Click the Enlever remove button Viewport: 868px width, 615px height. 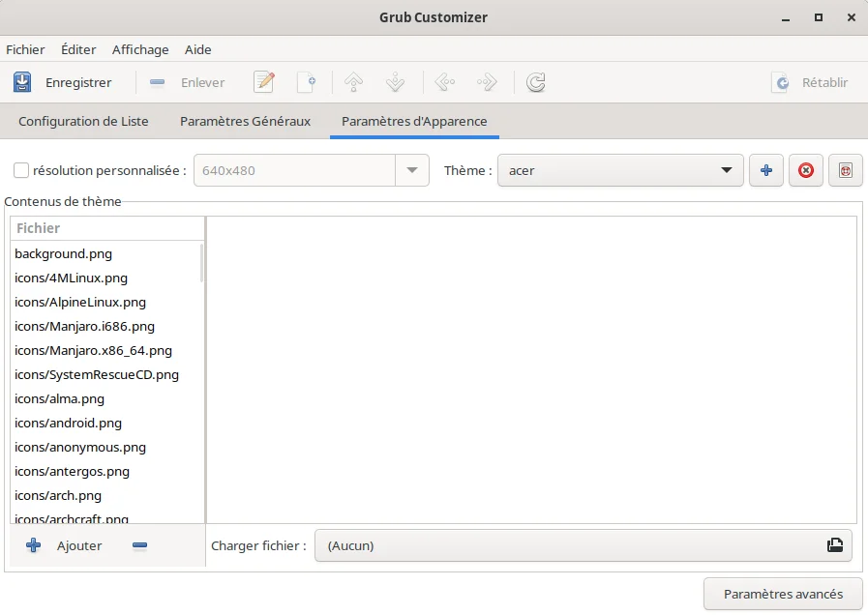tap(187, 82)
